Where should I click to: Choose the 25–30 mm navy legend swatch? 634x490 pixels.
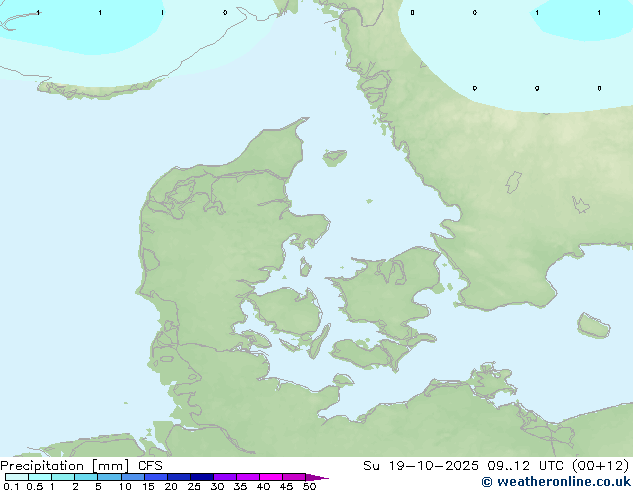click(202, 477)
